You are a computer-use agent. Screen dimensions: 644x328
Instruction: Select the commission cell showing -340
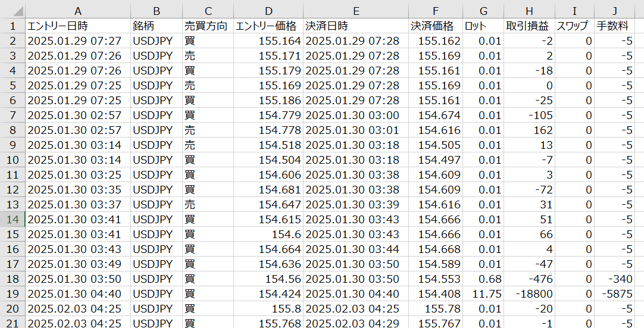tap(615, 279)
